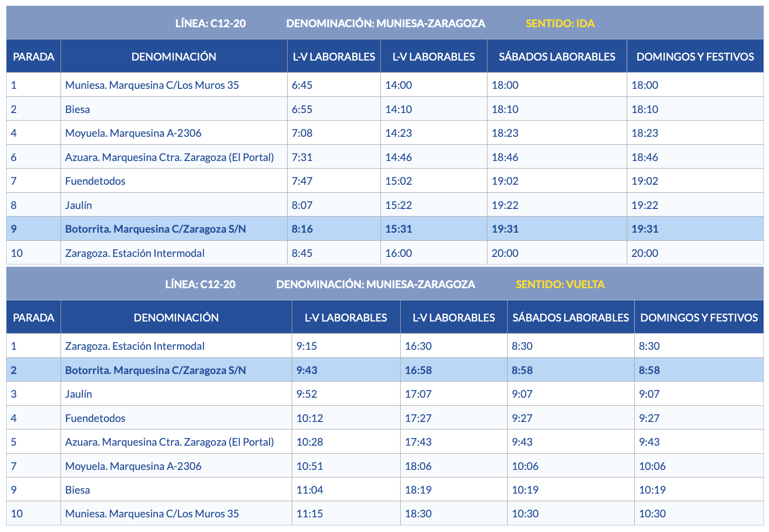Select the 'Jaulín' stop in the VUELTA table
Image resolution: width=769 pixels, height=532 pixels.
[x=79, y=394]
